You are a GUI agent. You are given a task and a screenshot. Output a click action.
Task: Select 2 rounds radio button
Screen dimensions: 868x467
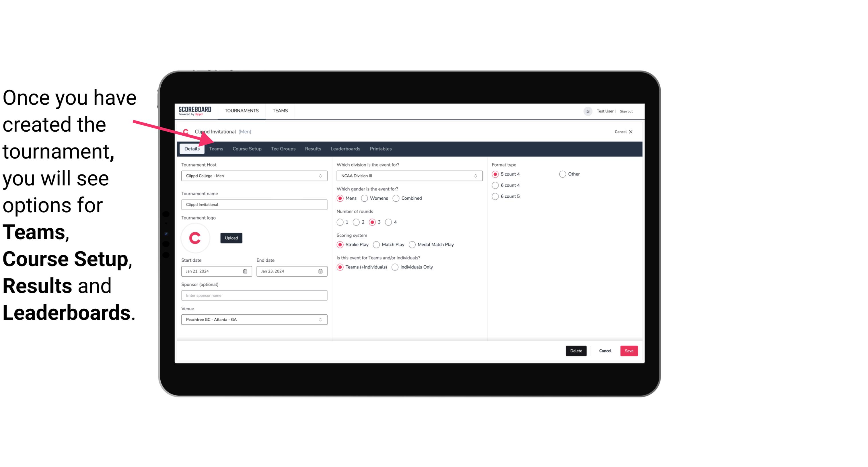click(x=357, y=222)
